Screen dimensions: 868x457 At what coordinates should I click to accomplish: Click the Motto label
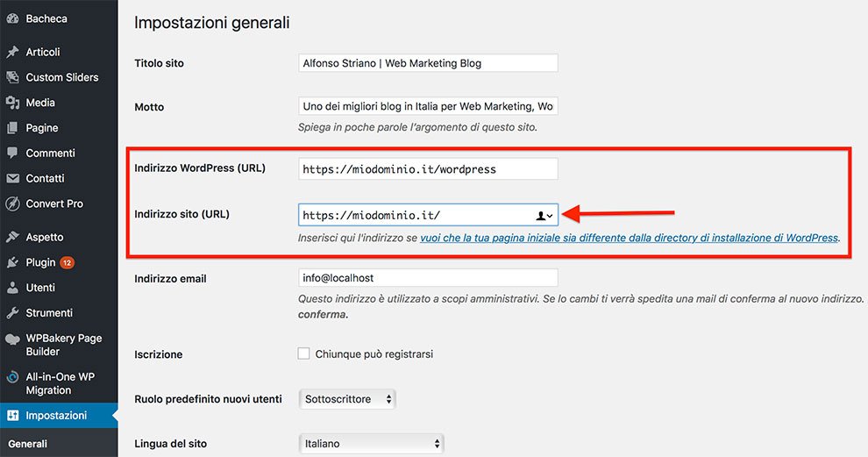click(x=149, y=107)
